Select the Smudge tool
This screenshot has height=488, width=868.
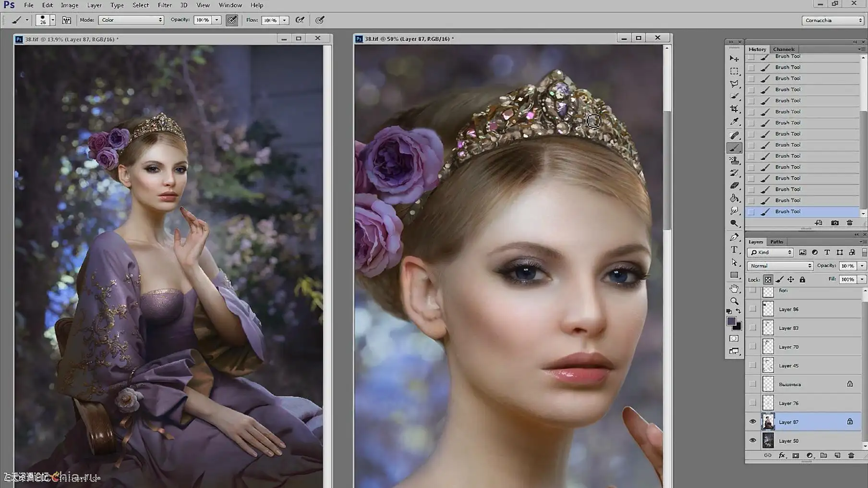click(734, 210)
